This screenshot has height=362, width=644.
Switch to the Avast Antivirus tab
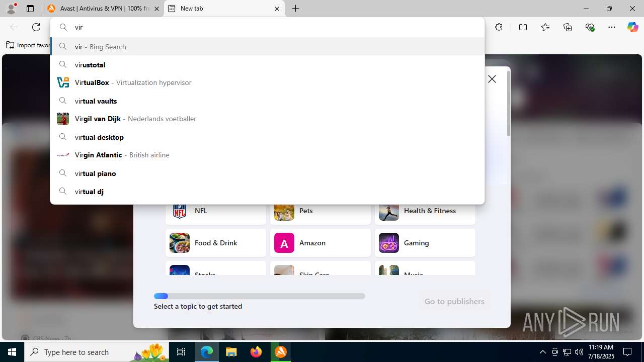103,9
